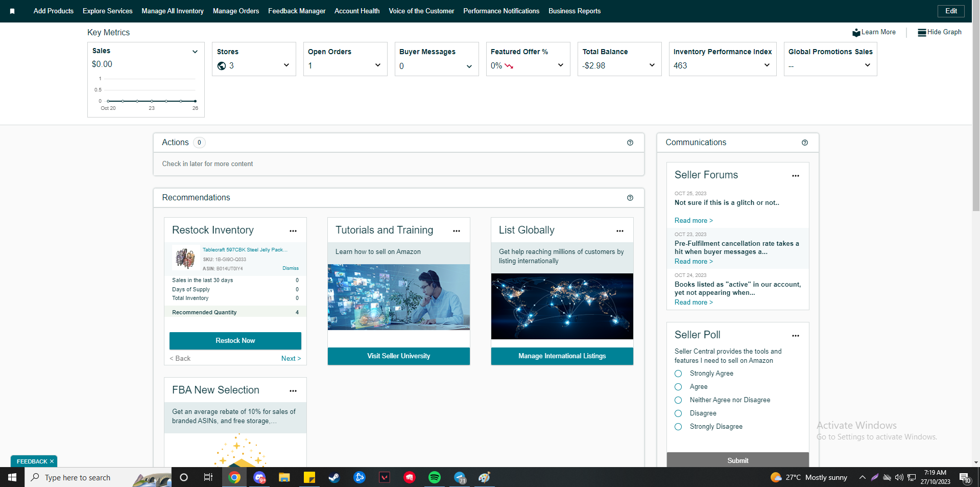Viewport: 980px width, 487px height.
Task: Collapse the Sales metric chevron
Action: pyautogui.click(x=195, y=52)
